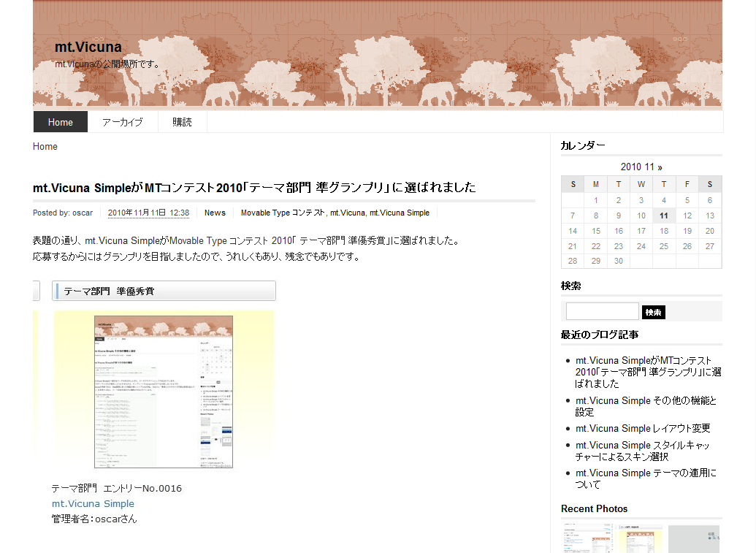Click inside the search text field
This screenshot has width=756, height=553.
[602, 311]
